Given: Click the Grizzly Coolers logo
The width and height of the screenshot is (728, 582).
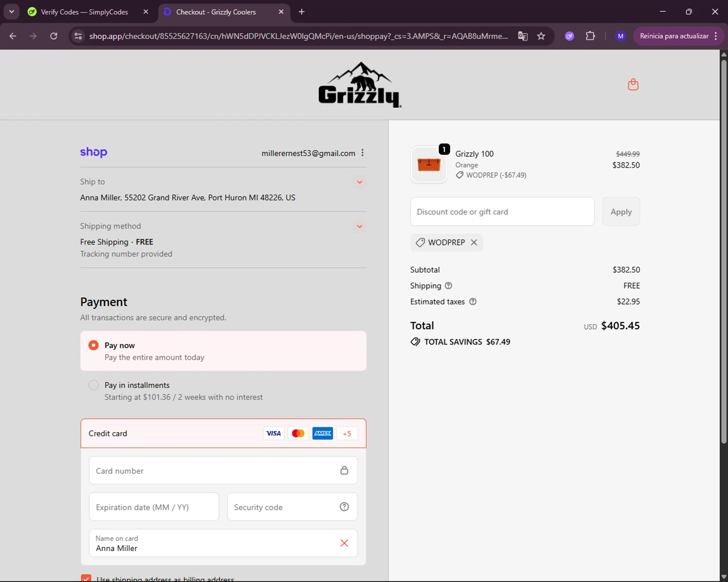Looking at the screenshot, I should (360, 84).
